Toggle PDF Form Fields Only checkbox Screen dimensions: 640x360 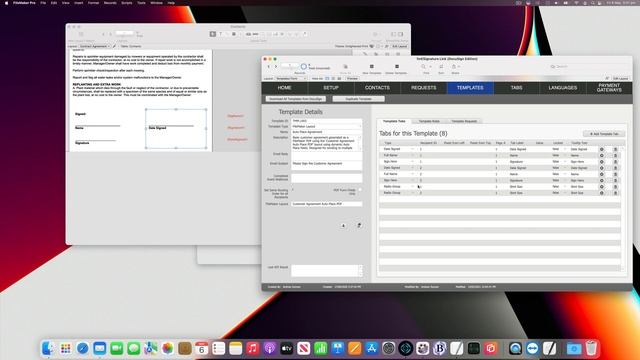pyautogui.click(x=360, y=190)
